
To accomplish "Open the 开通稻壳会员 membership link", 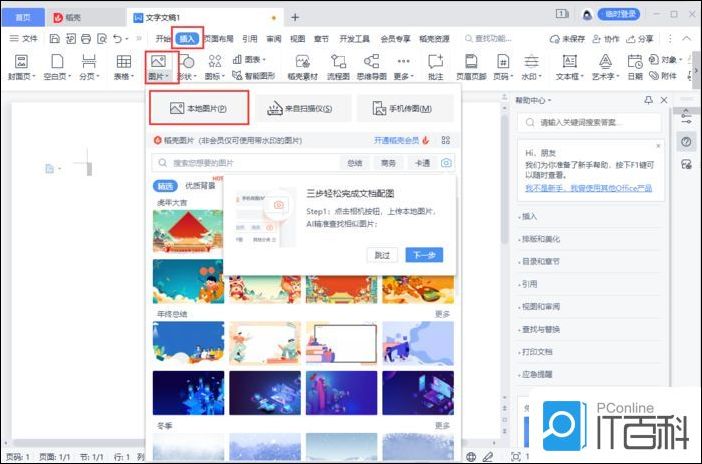I will tap(397, 140).
